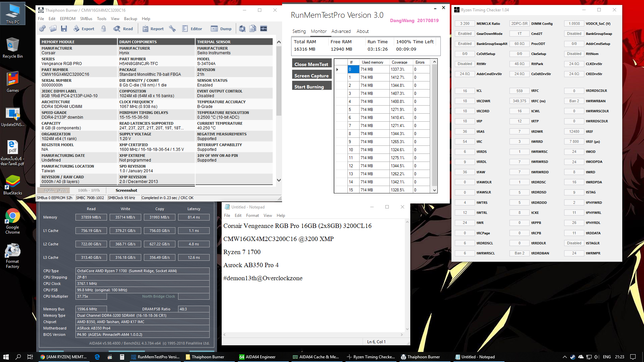Open Task View from the taskbar
Image resolution: width=644 pixels, height=362 pixels.
(30, 357)
